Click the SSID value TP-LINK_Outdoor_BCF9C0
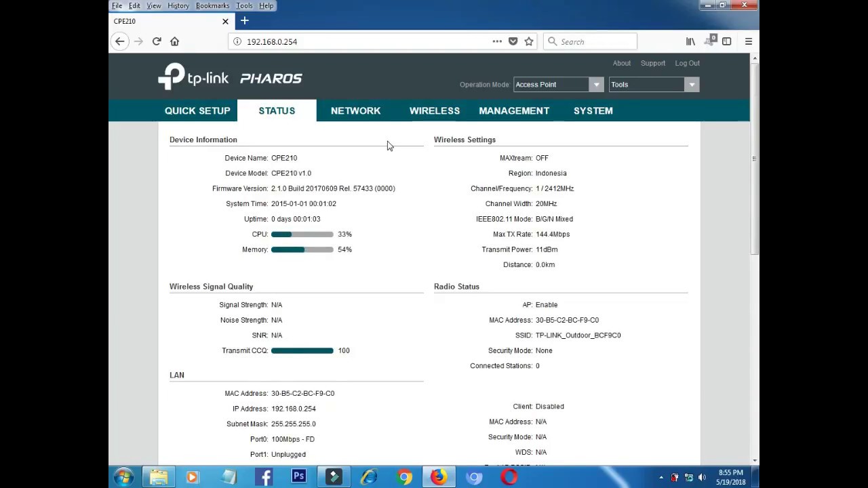The height and width of the screenshot is (488, 868). pos(578,335)
